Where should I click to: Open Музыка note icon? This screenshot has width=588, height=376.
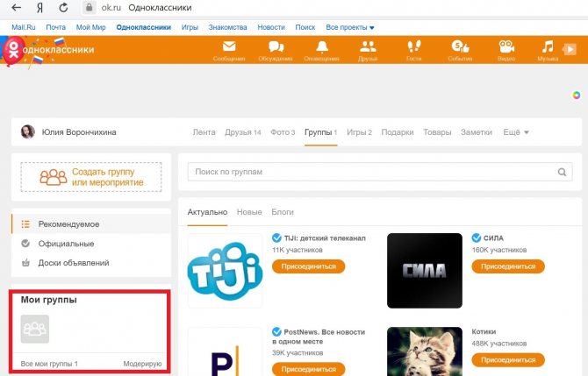(x=548, y=46)
